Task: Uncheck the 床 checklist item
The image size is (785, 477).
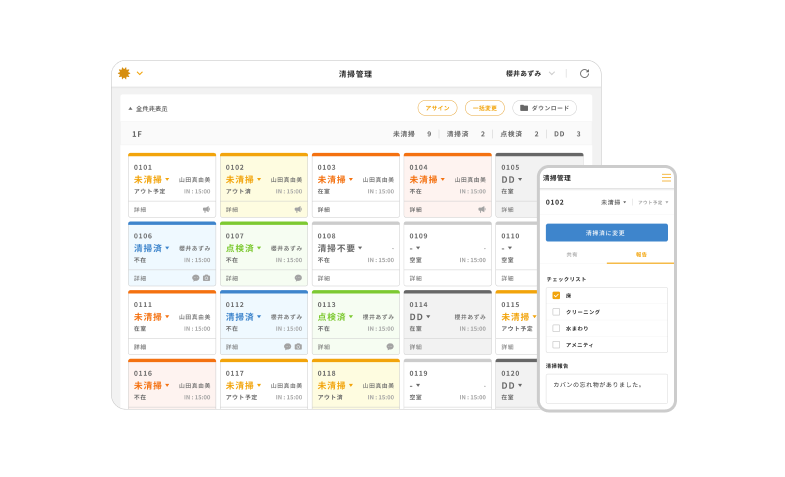Action: point(556,295)
